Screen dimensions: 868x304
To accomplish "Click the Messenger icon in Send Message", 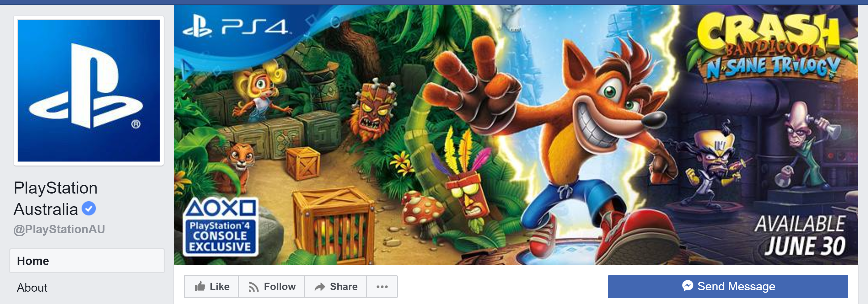I will click(x=688, y=286).
